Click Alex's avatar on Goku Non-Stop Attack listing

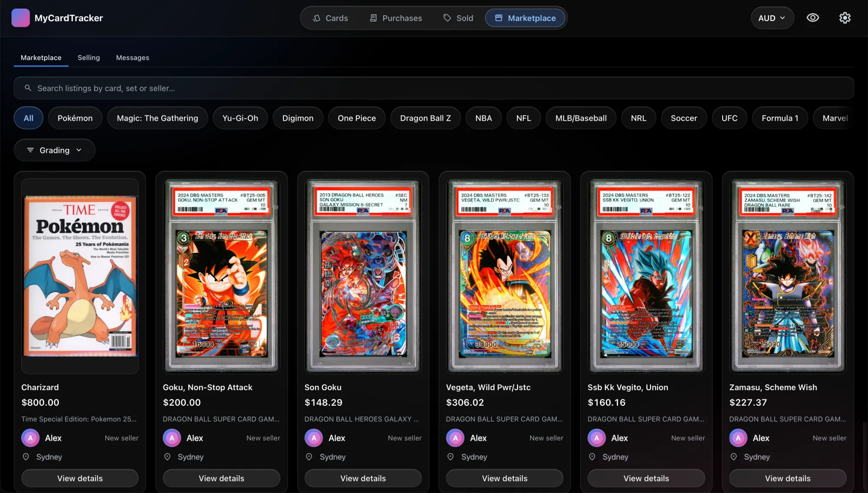coord(172,438)
